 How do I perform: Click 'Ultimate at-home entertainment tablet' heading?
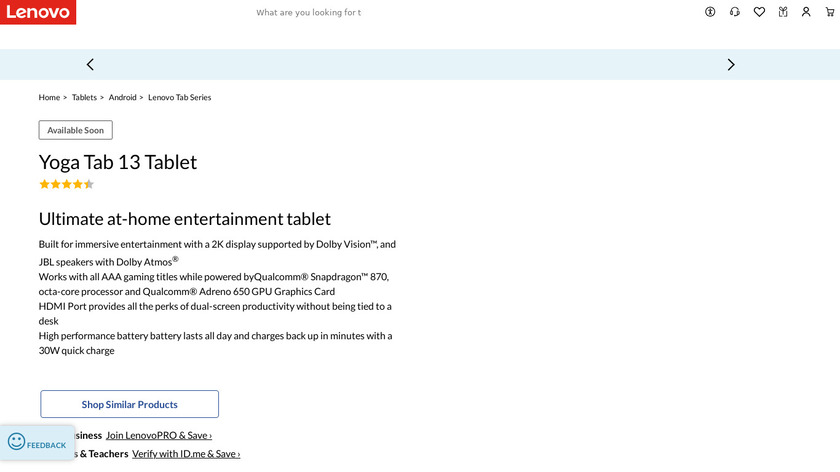[x=185, y=219]
